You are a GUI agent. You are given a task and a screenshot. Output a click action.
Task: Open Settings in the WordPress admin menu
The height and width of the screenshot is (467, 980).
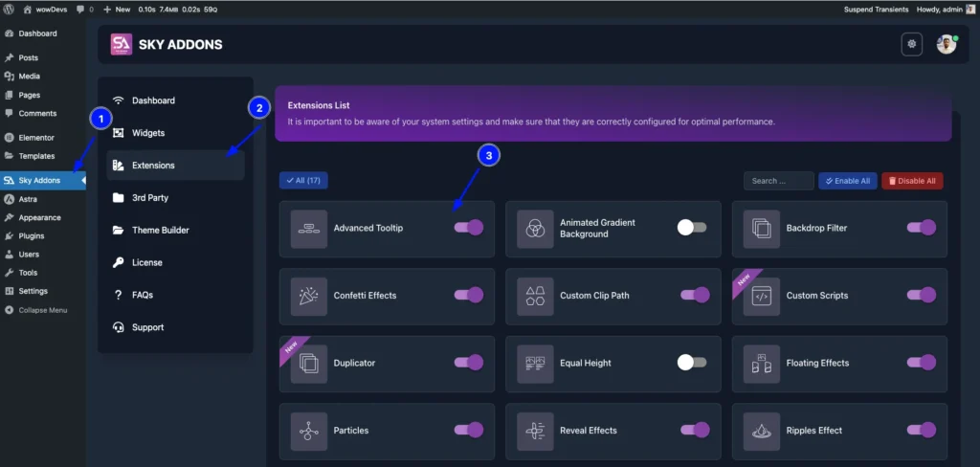click(33, 291)
